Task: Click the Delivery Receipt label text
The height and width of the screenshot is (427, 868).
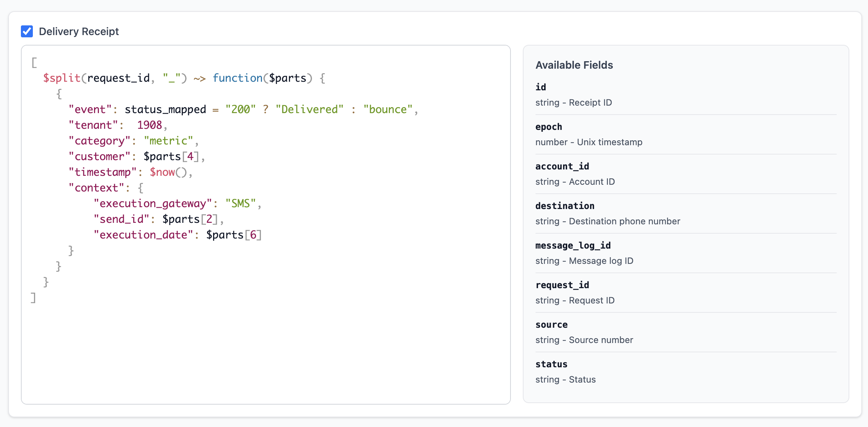Action: 79,31
